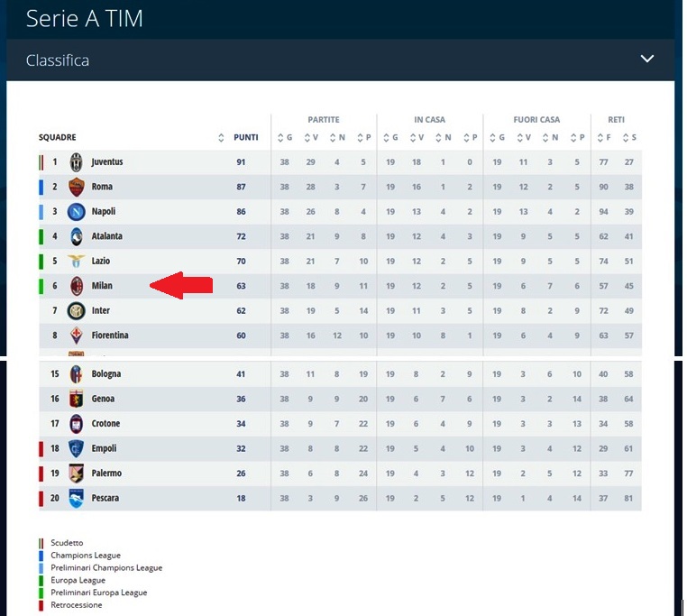Open the Empoli team name
This screenshot has height=616, width=687.
[104, 448]
